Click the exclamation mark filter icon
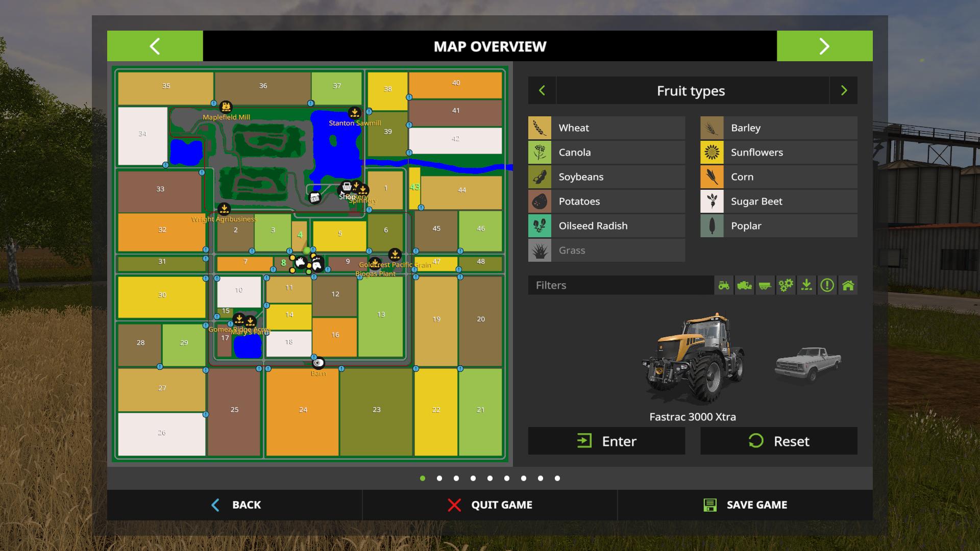The width and height of the screenshot is (980, 551). point(827,285)
